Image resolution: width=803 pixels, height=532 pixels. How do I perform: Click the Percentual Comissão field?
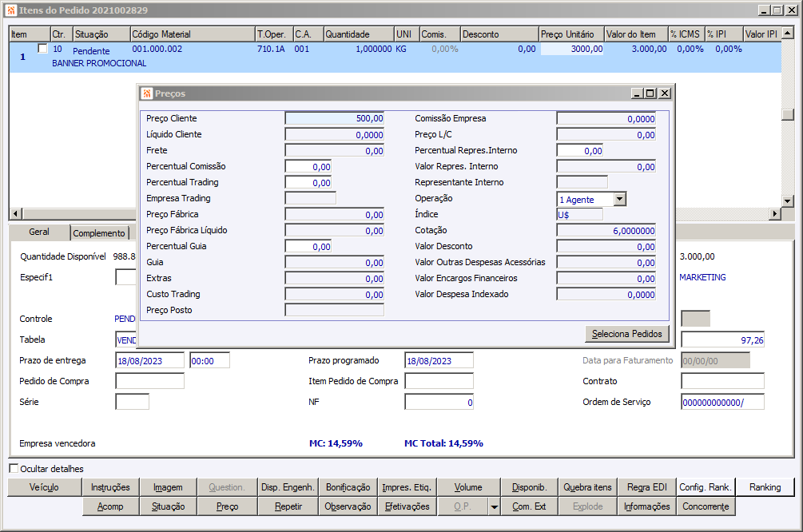[308, 166]
